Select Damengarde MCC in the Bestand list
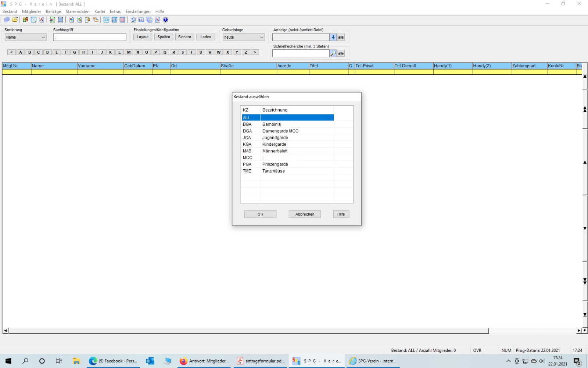This screenshot has height=368, width=588. tap(280, 131)
